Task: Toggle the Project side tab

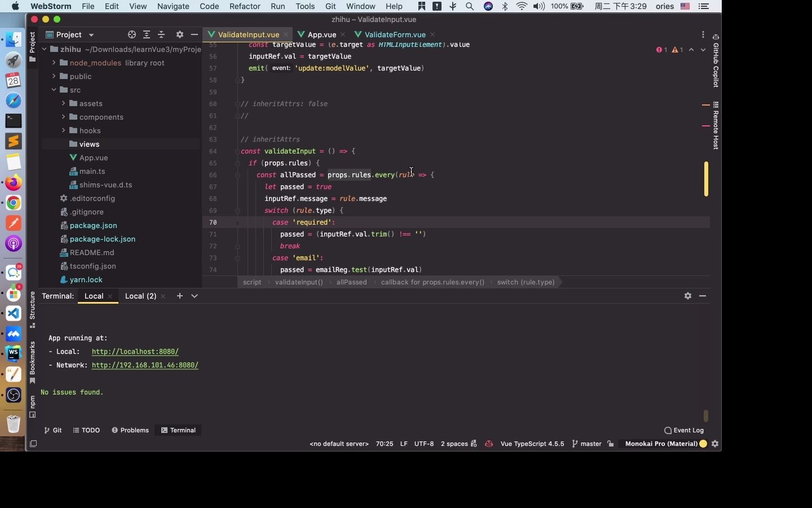Action: tap(32, 46)
